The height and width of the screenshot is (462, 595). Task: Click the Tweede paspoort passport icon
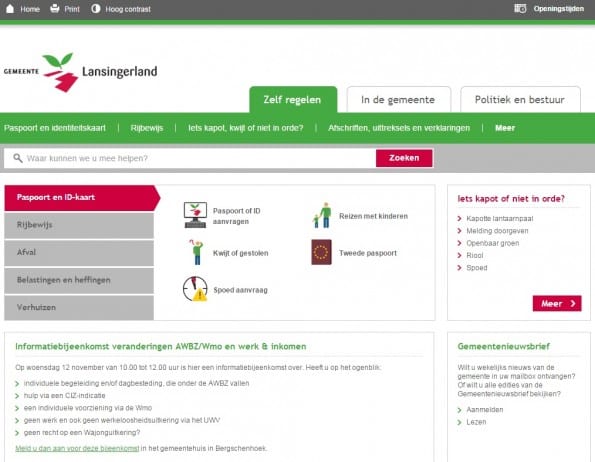tap(321, 252)
